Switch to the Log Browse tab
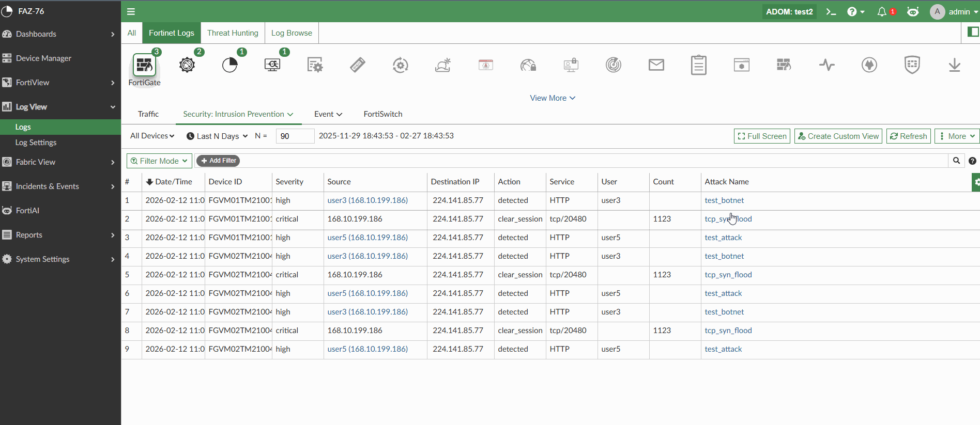The image size is (980, 425). 292,33
